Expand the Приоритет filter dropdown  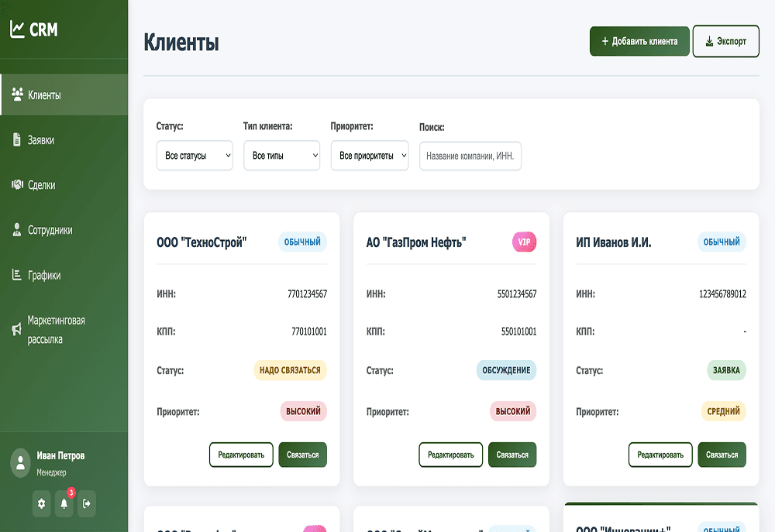pos(369,156)
